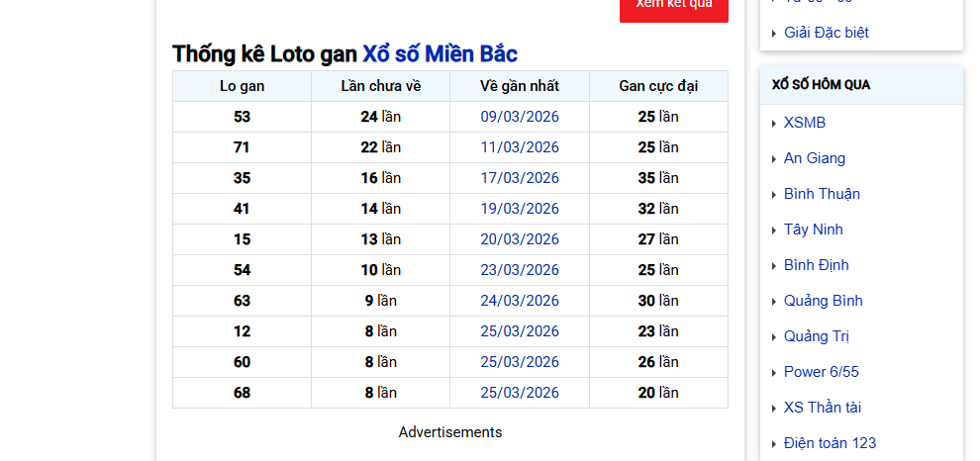Open the 11/03/2026 result date link
The image size is (980, 461).
pyautogui.click(x=520, y=147)
